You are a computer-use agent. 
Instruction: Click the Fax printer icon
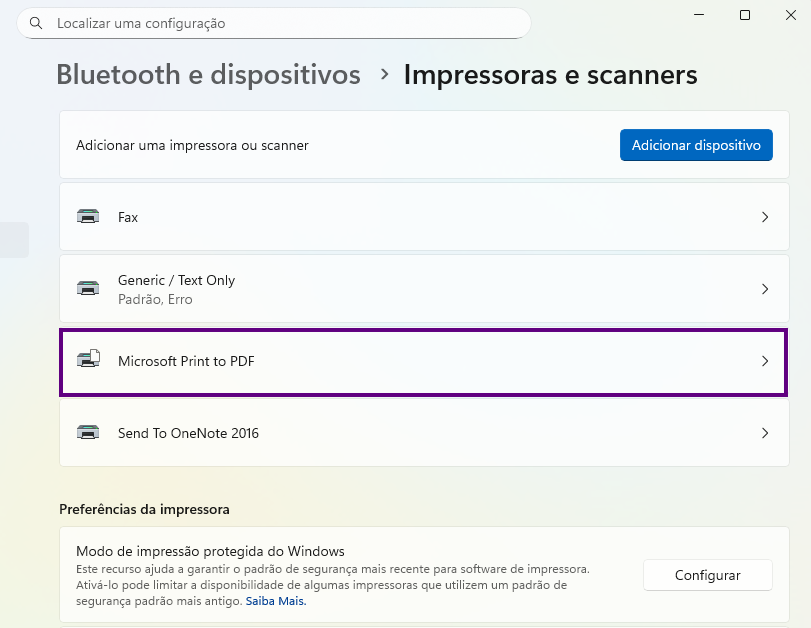click(89, 217)
